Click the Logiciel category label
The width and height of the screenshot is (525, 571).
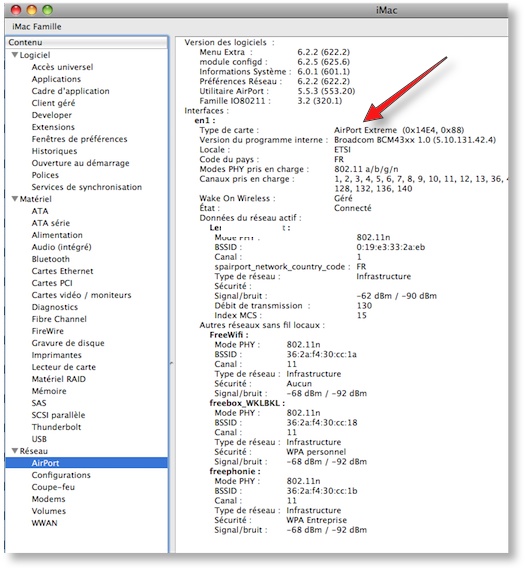coord(35,55)
